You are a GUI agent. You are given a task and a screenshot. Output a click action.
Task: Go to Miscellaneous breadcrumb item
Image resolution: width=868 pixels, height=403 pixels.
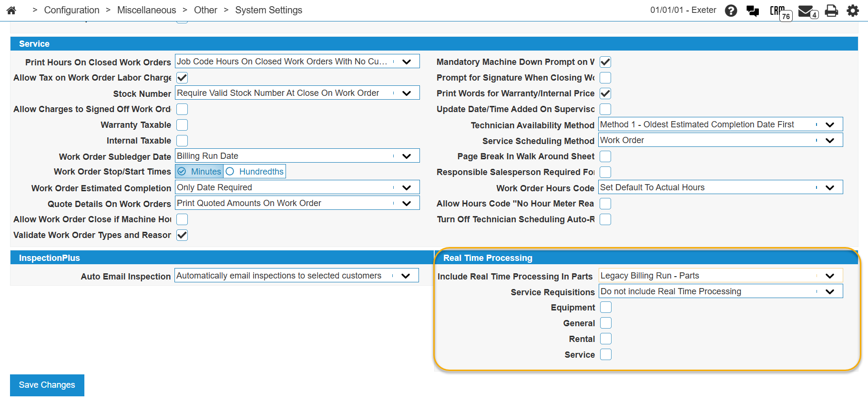(146, 10)
